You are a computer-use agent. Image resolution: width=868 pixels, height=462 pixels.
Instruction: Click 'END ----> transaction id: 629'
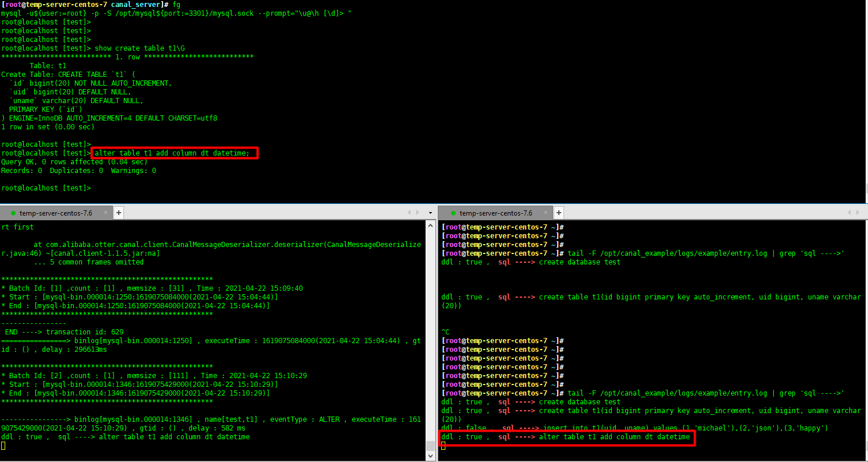pos(64,332)
